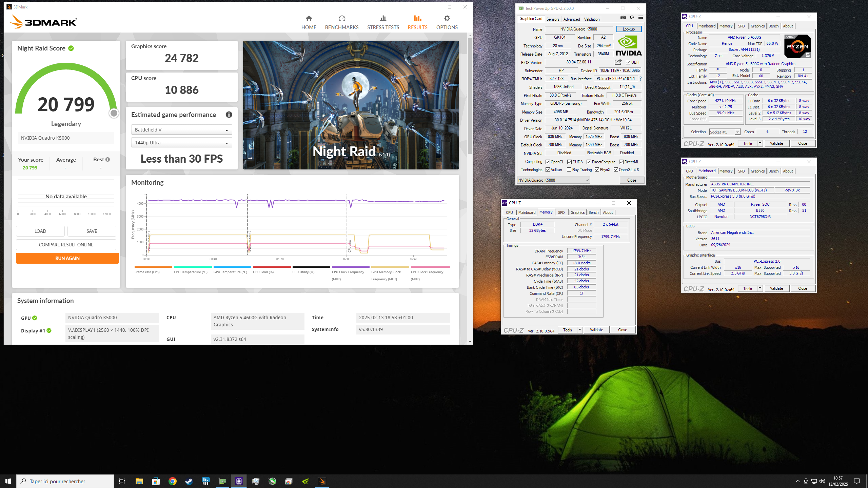Open NVIDIA app from the taskbar
868x488 pixels.
[305, 481]
